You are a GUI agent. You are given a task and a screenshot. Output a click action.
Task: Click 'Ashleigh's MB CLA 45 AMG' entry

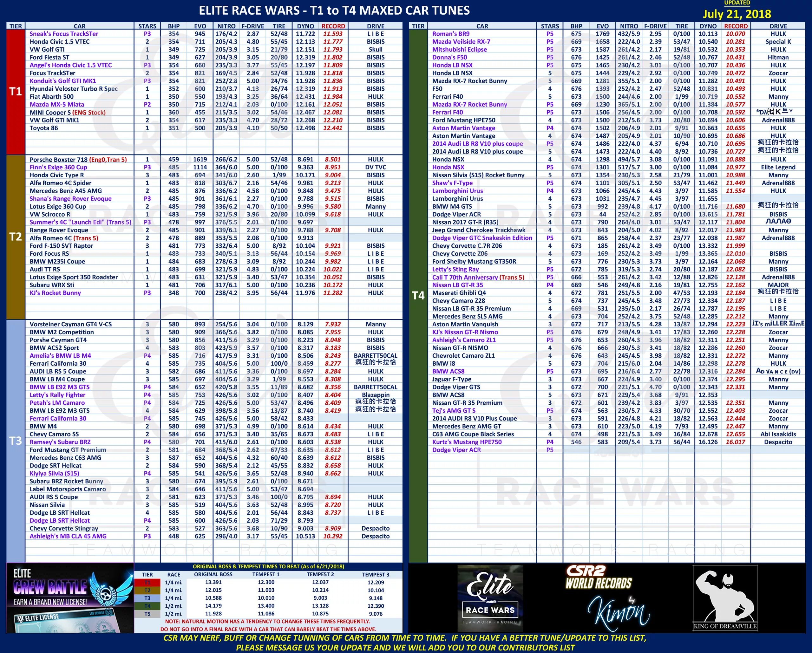click(68, 536)
